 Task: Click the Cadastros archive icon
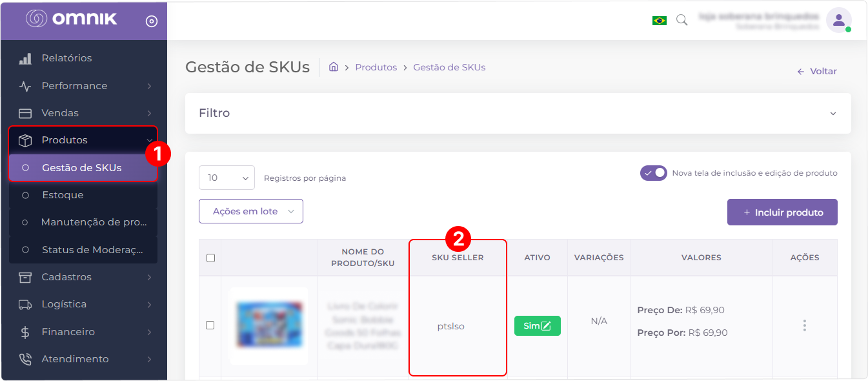[x=25, y=277]
